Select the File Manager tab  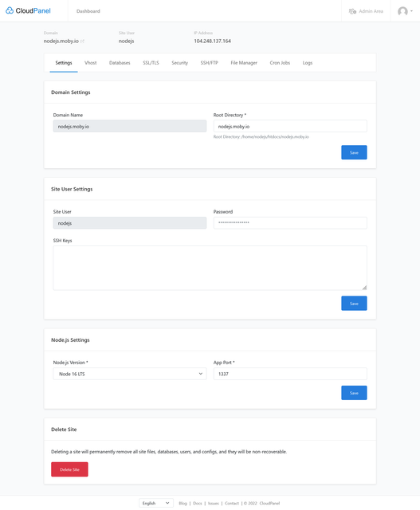coord(244,63)
